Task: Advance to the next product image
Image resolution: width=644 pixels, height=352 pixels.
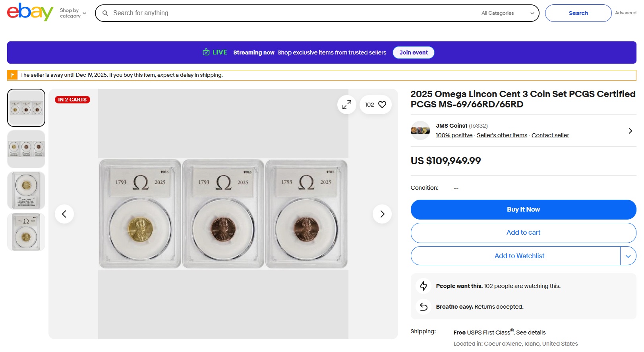Action: click(382, 214)
